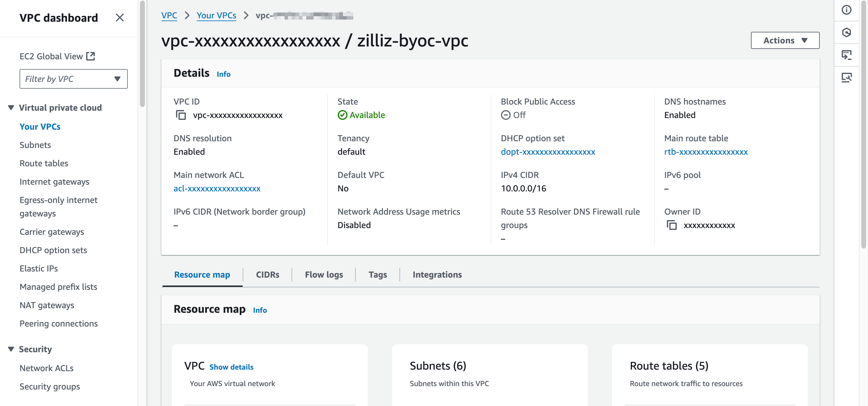Click the sidebar vertical scrollbar
The width and height of the screenshot is (868, 406).
coord(142,54)
